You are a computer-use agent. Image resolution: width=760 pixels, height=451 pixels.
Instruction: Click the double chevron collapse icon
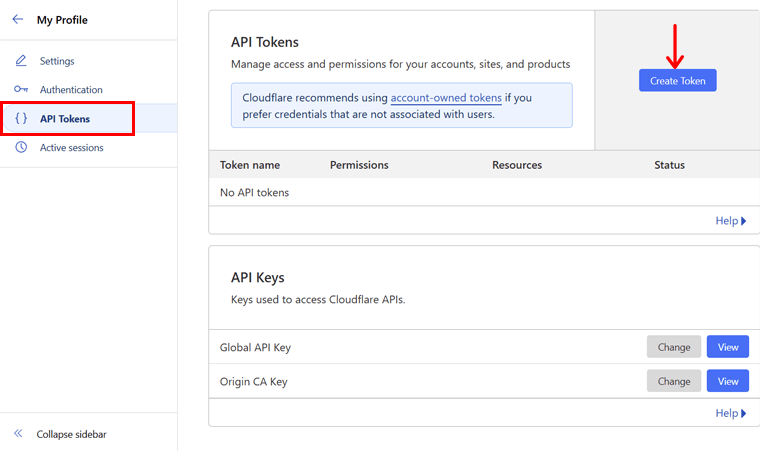[x=18, y=434]
